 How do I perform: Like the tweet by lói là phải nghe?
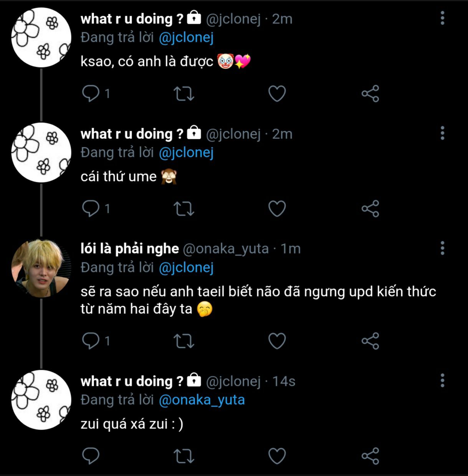click(x=277, y=341)
